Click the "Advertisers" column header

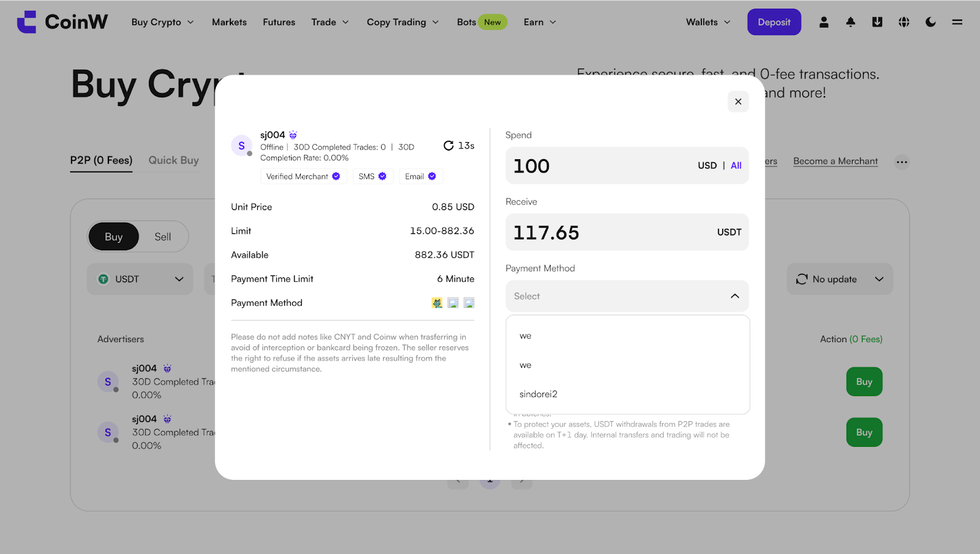coord(121,339)
